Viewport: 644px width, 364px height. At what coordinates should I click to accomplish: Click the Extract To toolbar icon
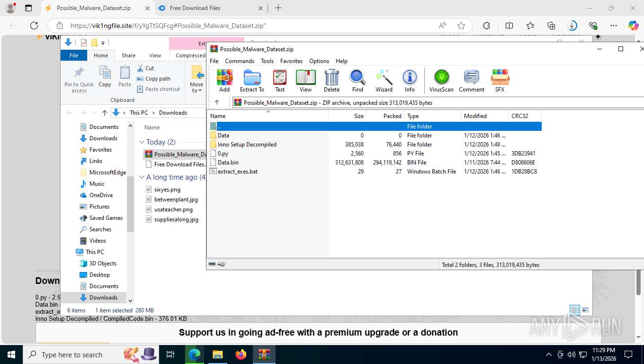click(252, 80)
